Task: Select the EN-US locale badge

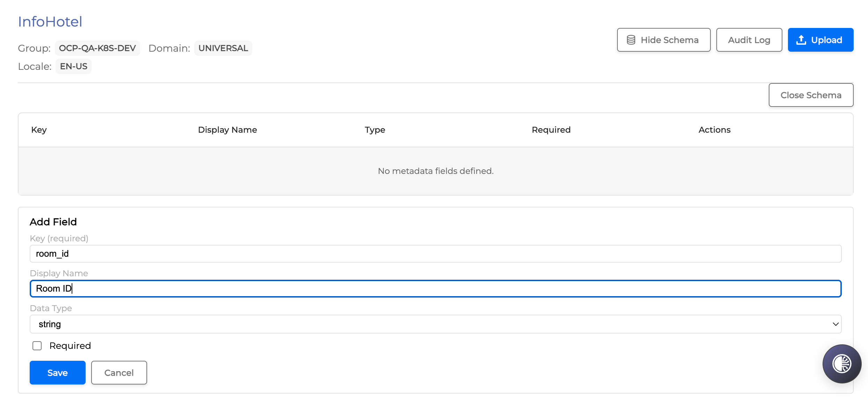Action: pos(73,66)
